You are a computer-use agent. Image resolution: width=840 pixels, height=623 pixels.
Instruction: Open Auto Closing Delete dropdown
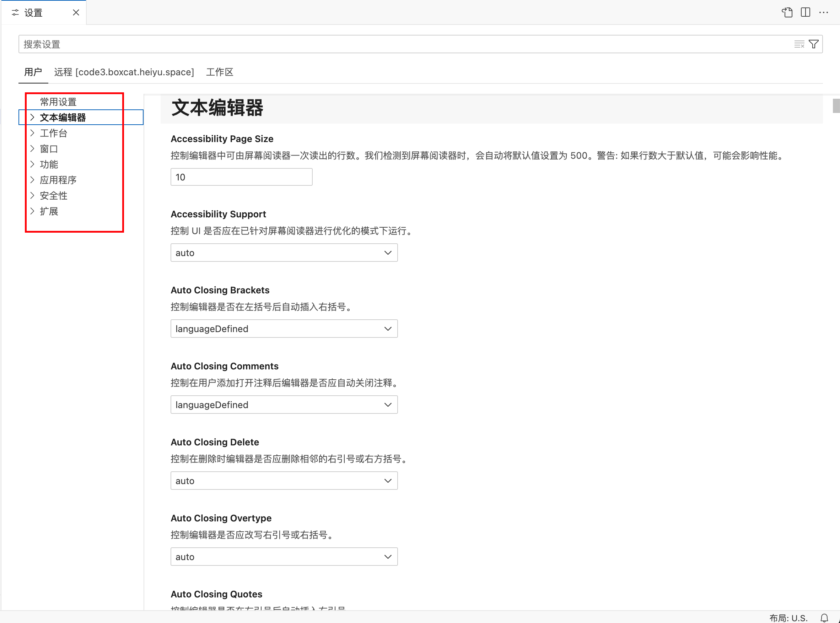[x=284, y=481]
